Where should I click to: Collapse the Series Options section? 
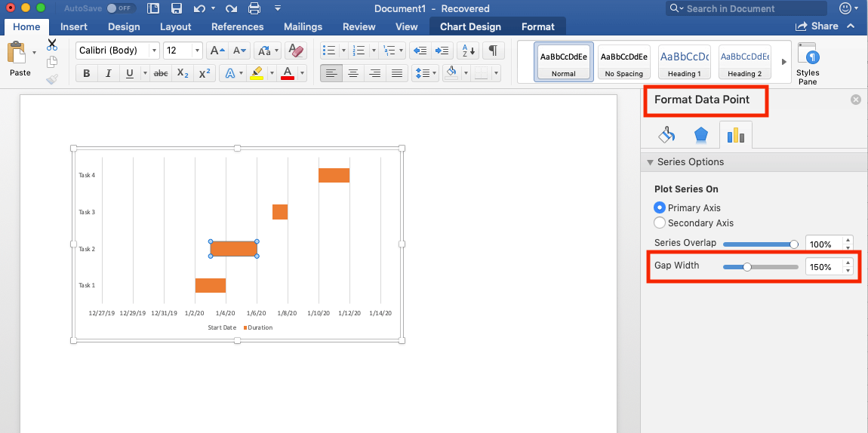click(x=651, y=162)
